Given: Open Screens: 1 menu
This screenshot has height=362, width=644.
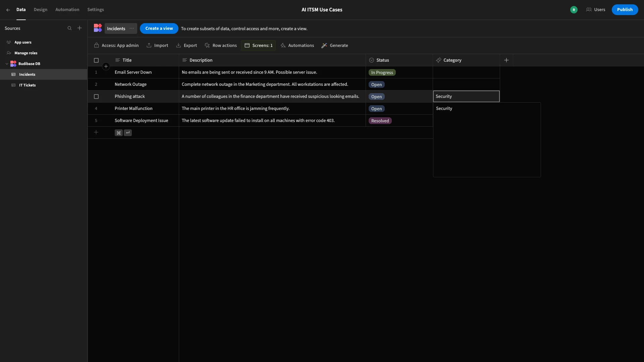Looking at the screenshot, I should (258, 46).
